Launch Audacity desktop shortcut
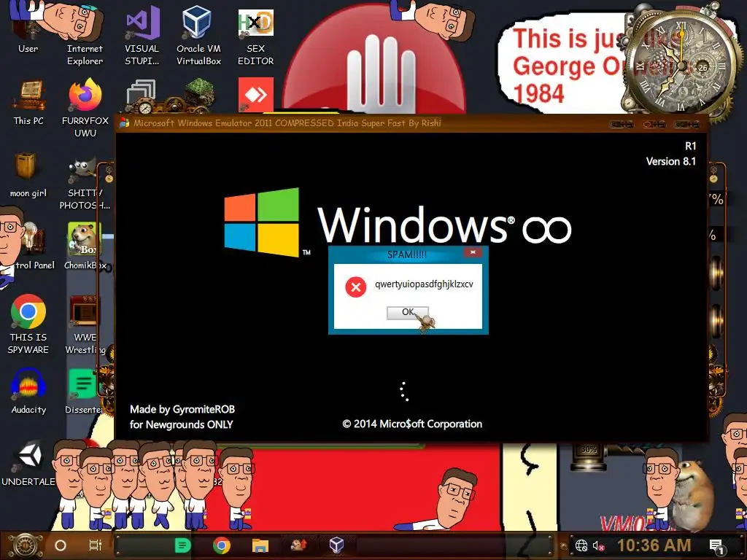 click(28, 392)
